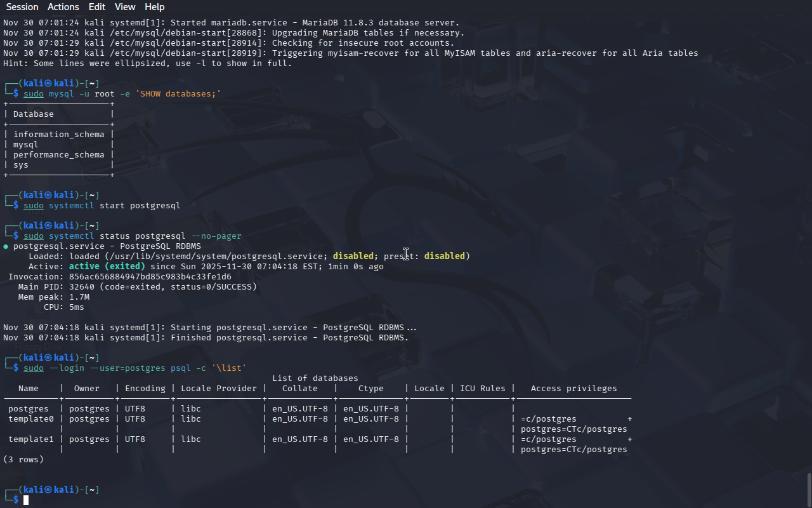Click the 'Encoding' column header
Image resolution: width=812 pixels, height=508 pixels.
145,389
